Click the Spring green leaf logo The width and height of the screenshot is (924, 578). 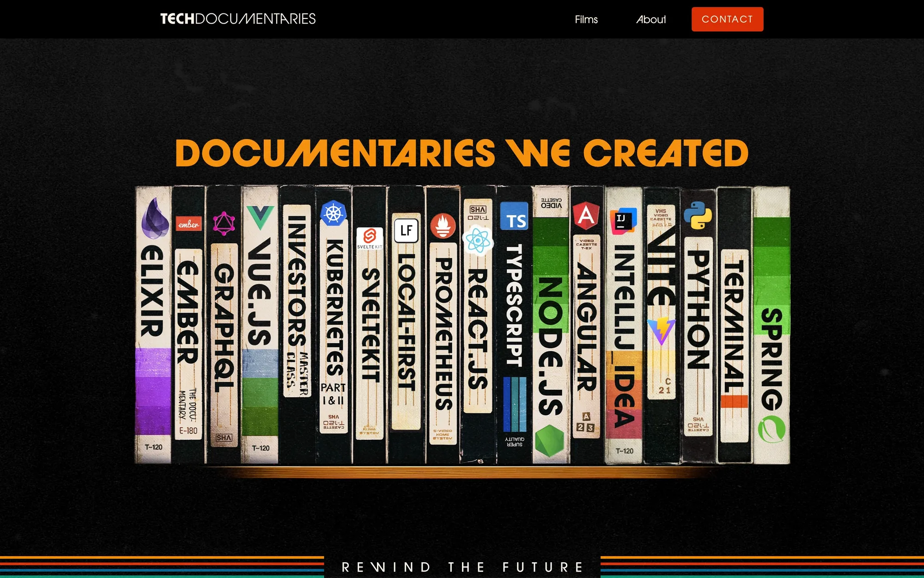coord(772,429)
